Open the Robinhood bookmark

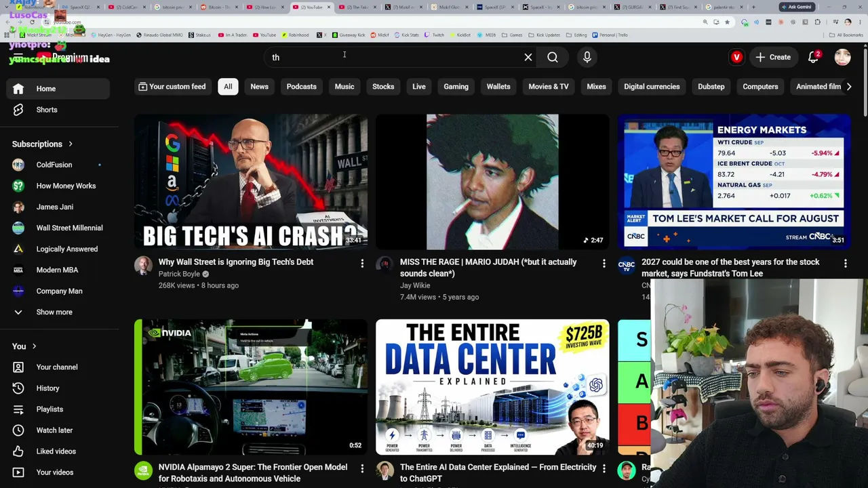click(296, 35)
